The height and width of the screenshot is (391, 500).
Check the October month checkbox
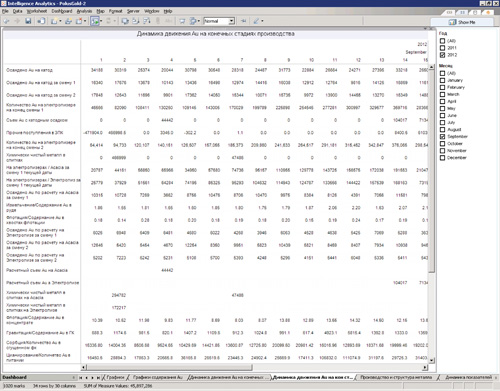point(442,143)
